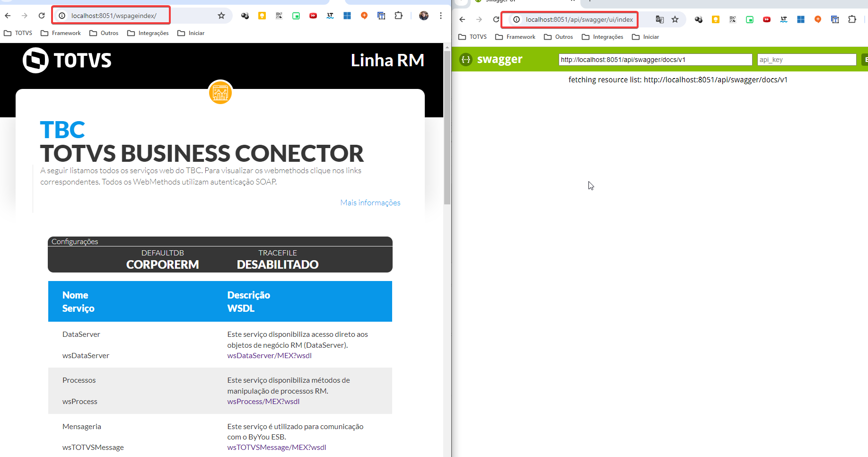Open Integrações bookmarks folder in Swagger window

tap(603, 37)
